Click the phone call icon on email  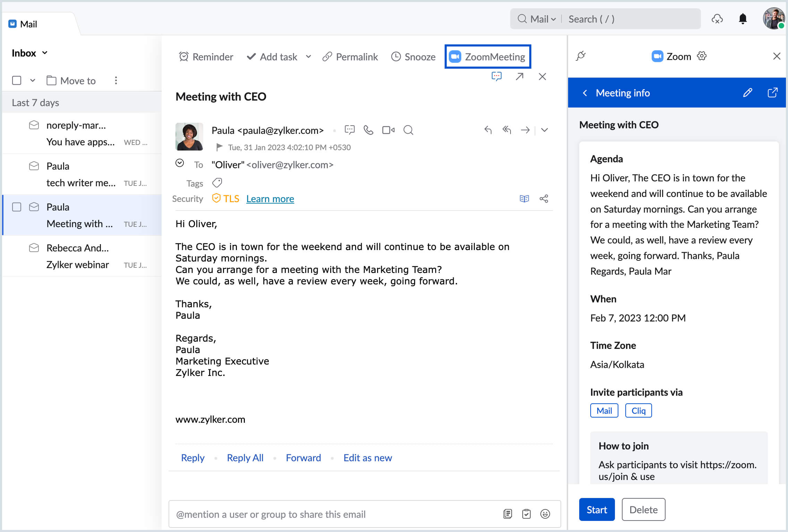coord(369,129)
